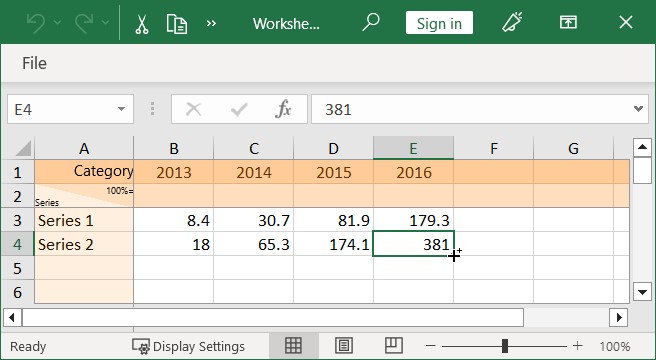Click the Enter checkmark formula icon
Image resolution: width=656 pixels, height=360 pixels.
[x=239, y=110]
